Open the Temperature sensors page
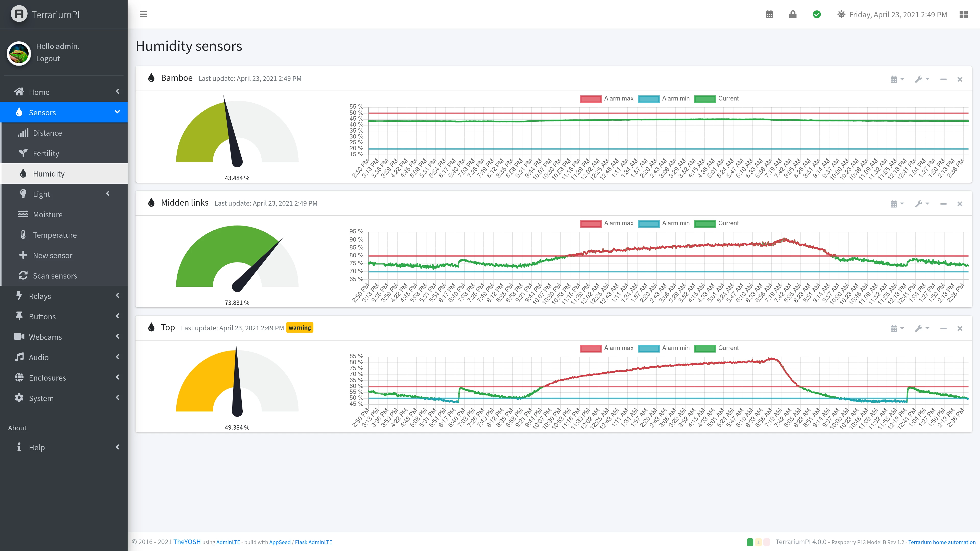 [x=55, y=235]
